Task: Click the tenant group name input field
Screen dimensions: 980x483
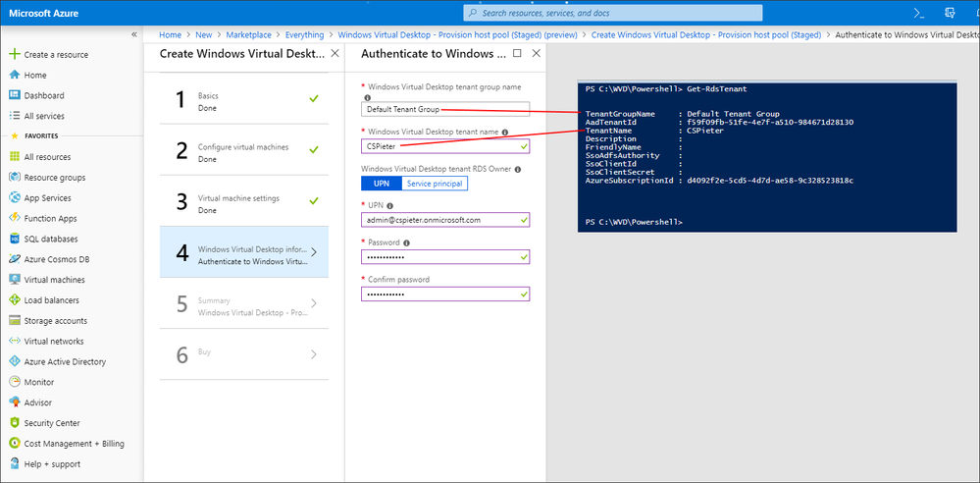Action: point(445,109)
